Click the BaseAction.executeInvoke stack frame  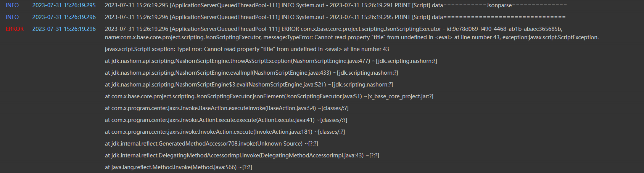point(227,108)
